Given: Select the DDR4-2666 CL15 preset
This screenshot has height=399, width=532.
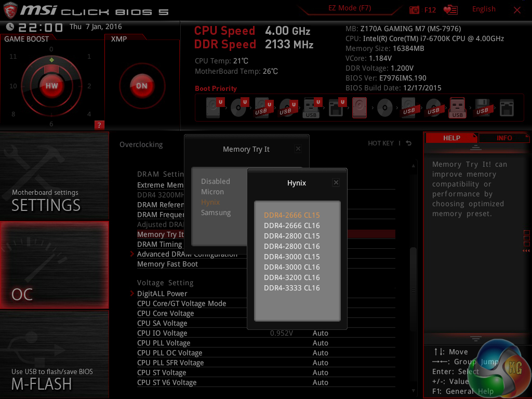Looking at the screenshot, I should 292,215.
